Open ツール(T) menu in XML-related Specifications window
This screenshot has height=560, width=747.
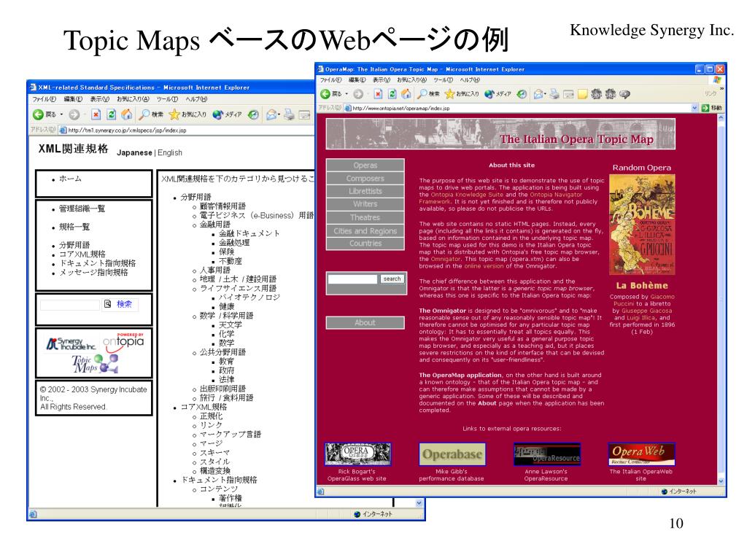click(x=167, y=99)
